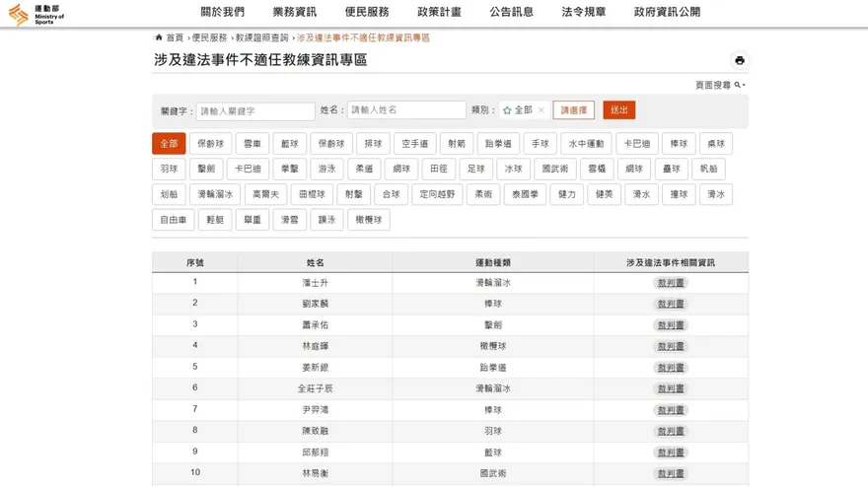This screenshot has height=487, width=868.
Task: Filter by 柔道 category
Action: tap(364, 169)
